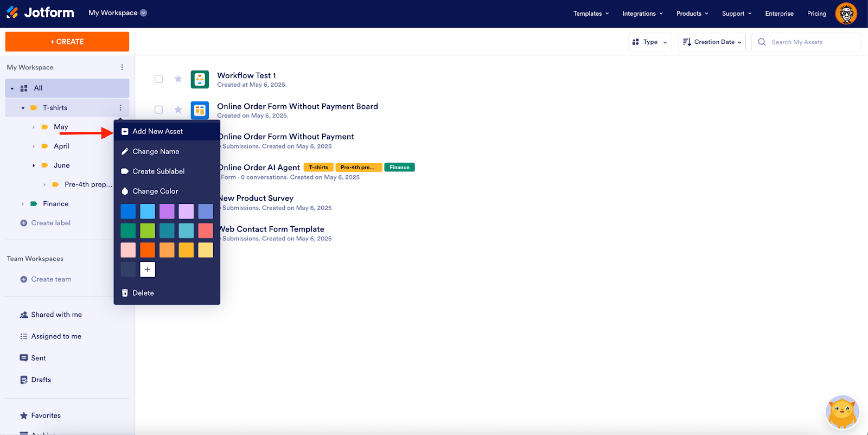Click the T-shirts tag on AI Agent
Image resolution: width=868 pixels, height=435 pixels.
click(x=318, y=168)
